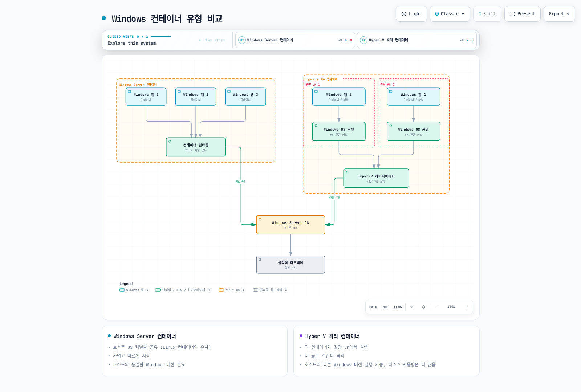The height and width of the screenshot is (392, 581).
Task: Select the Windows 앱 2 컨테이너 node
Action: pyautogui.click(x=196, y=97)
